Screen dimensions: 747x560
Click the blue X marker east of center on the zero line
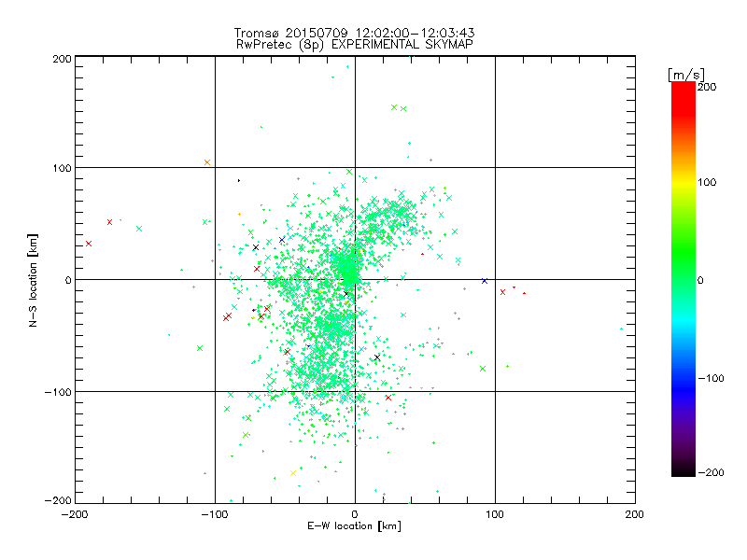(485, 281)
